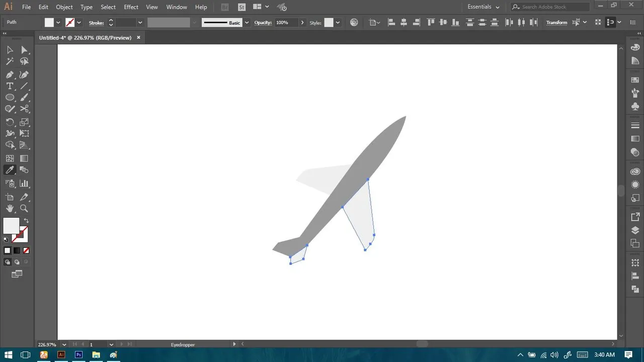Select the Type tool
The width and height of the screenshot is (644, 362).
(x=10, y=86)
